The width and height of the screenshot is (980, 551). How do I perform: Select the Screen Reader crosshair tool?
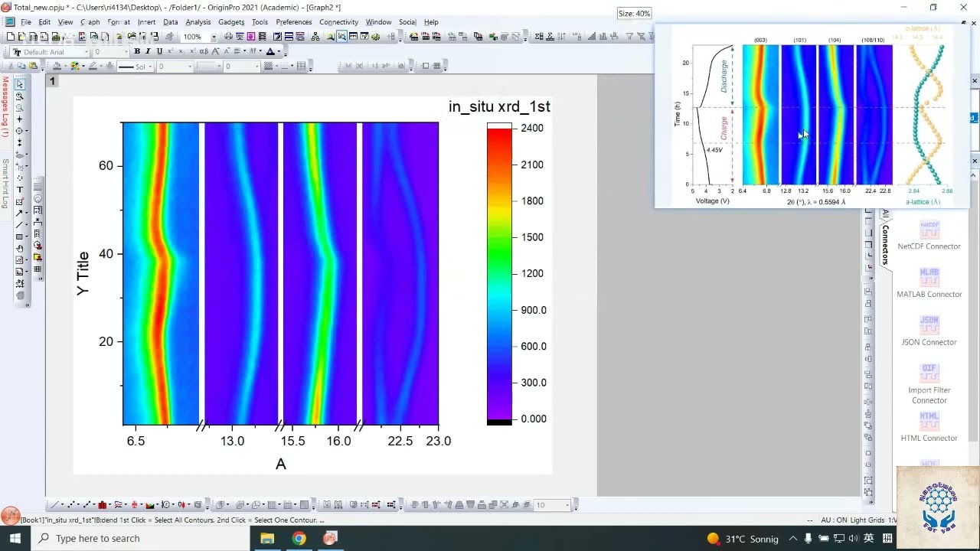click(20, 119)
